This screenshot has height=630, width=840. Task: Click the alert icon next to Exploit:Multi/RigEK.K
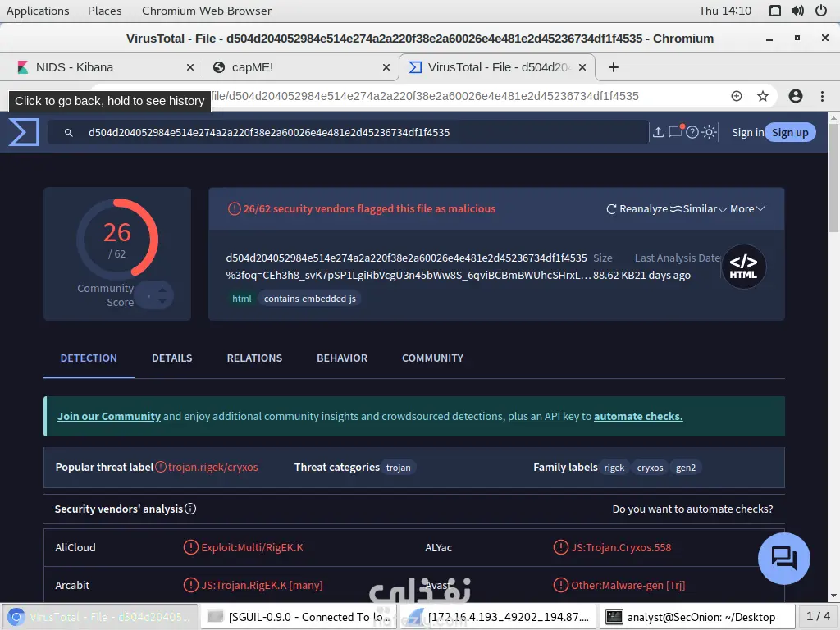pyautogui.click(x=190, y=547)
